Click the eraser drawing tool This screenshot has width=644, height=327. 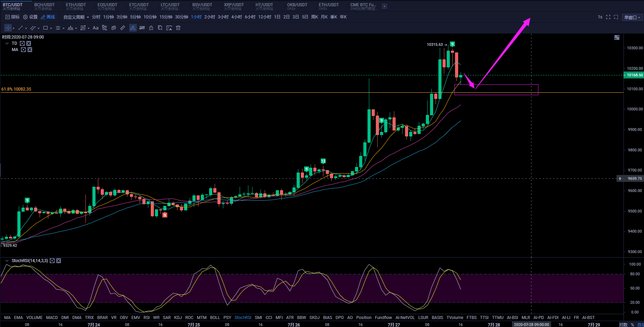click(x=114, y=28)
